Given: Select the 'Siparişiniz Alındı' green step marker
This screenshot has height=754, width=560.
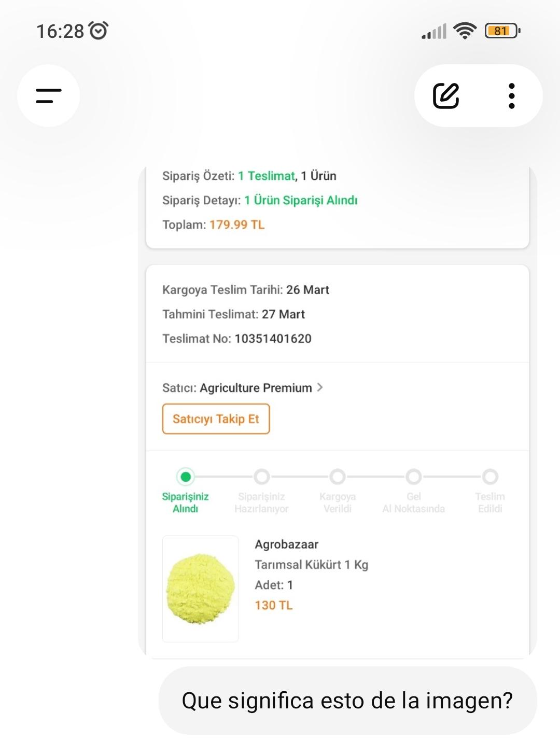Looking at the screenshot, I should click(x=185, y=477).
